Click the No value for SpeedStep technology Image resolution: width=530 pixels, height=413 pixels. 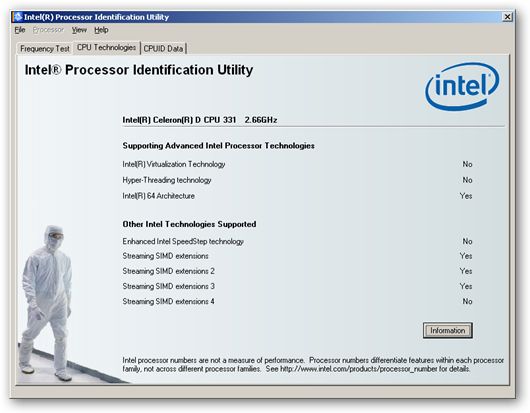click(467, 241)
